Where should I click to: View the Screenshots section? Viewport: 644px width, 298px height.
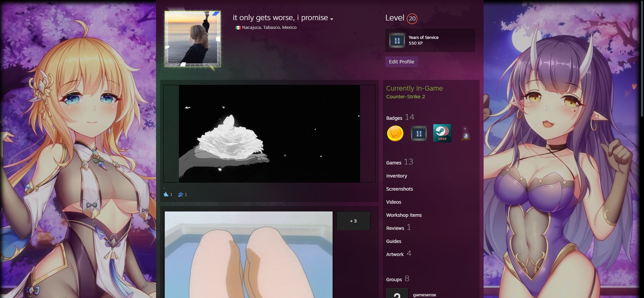point(399,189)
